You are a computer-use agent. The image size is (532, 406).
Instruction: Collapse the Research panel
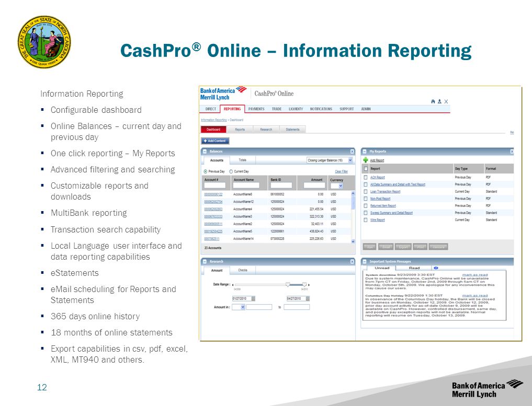(x=205, y=262)
